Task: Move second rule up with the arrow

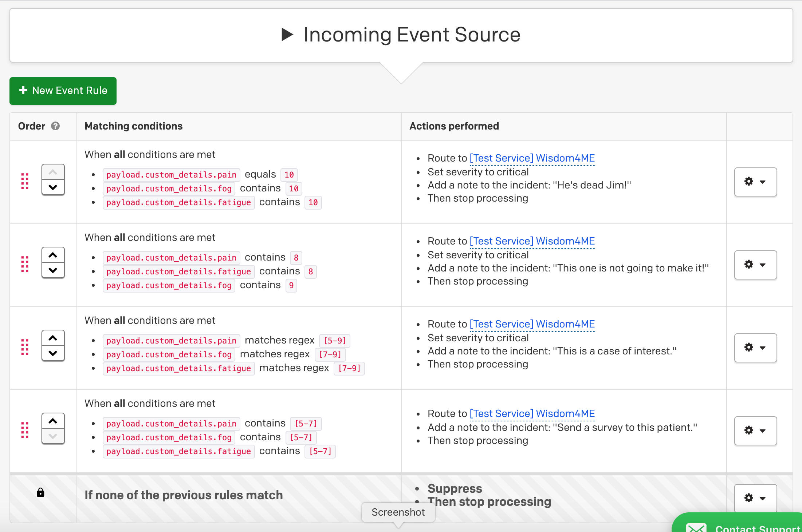Action: (x=53, y=255)
